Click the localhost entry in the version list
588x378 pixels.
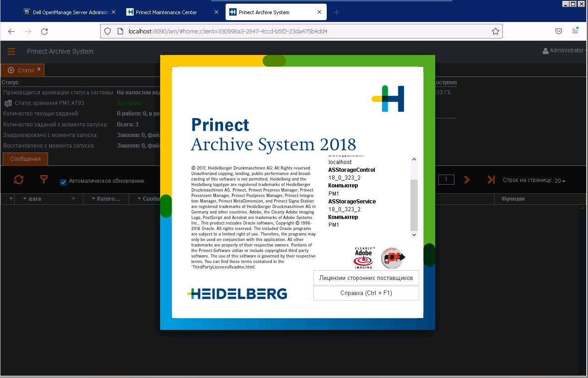click(340, 162)
